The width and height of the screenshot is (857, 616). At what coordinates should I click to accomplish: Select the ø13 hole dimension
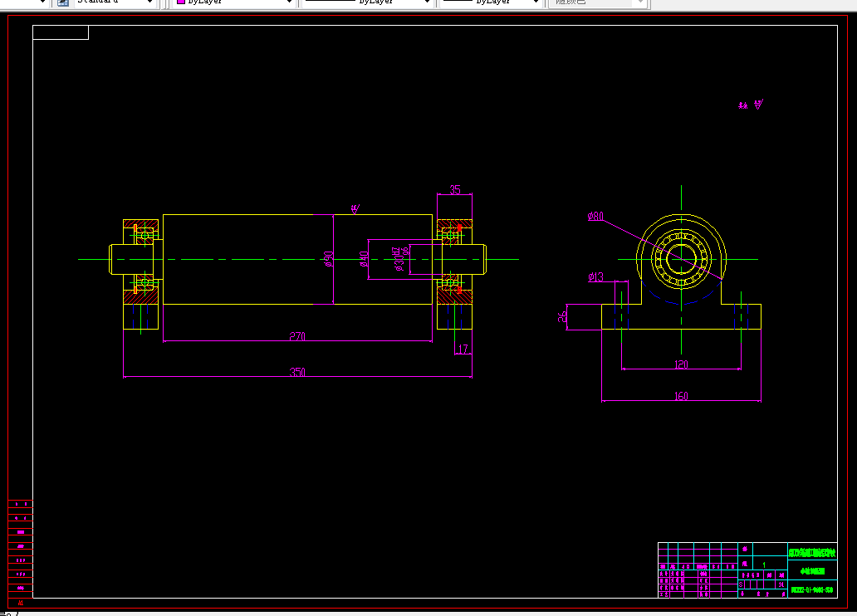point(595,277)
